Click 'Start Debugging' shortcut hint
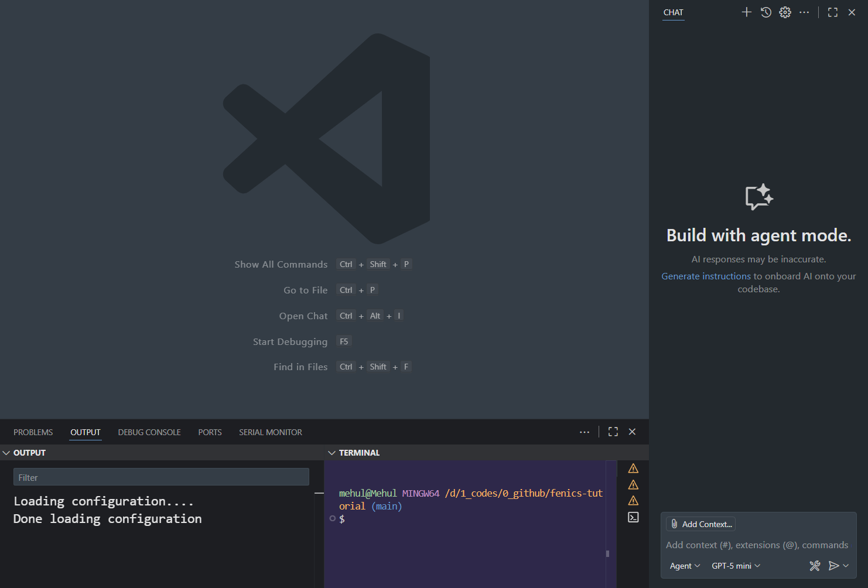 [291, 341]
